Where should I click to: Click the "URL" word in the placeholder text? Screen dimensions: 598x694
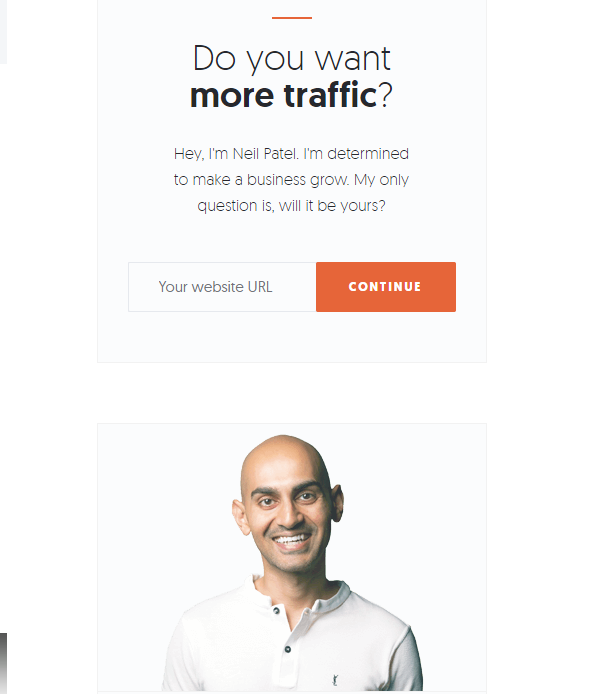click(x=260, y=287)
